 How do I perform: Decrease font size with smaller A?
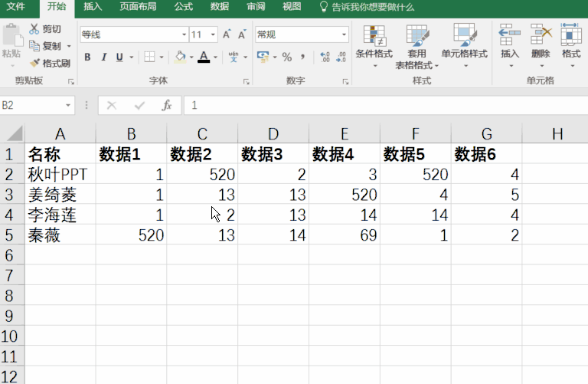242,34
